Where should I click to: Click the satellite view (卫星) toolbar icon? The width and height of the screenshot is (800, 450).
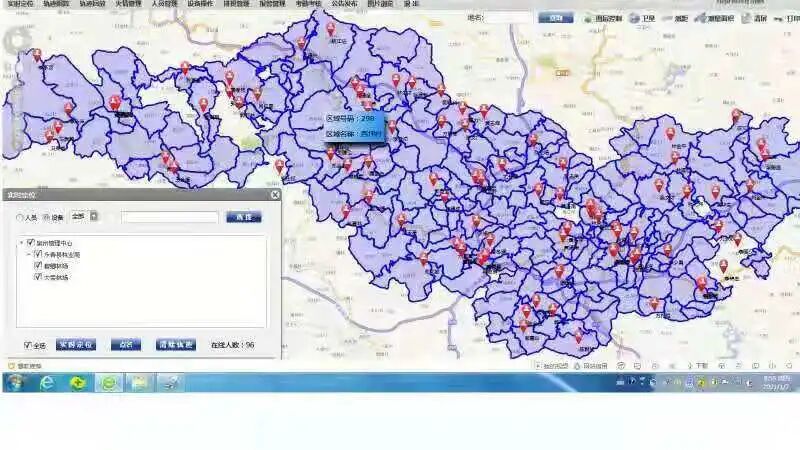click(x=642, y=19)
